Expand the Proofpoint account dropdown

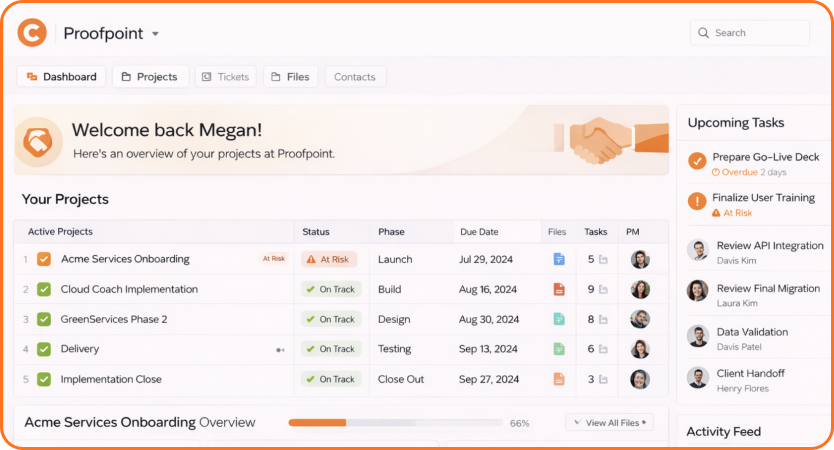[155, 34]
